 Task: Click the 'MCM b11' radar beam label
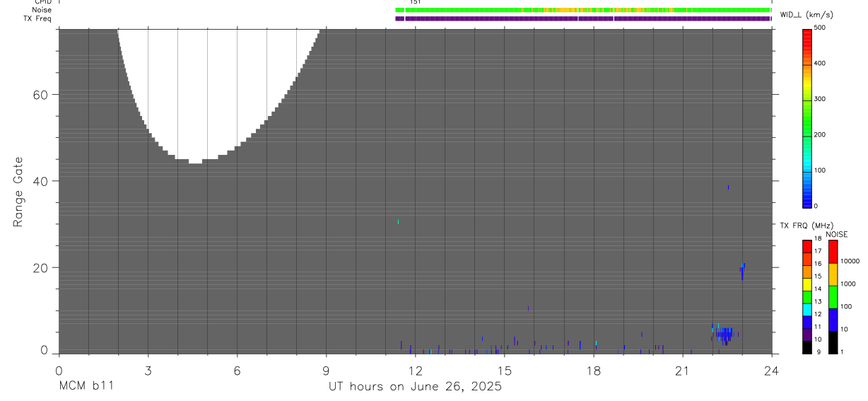(x=85, y=386)
